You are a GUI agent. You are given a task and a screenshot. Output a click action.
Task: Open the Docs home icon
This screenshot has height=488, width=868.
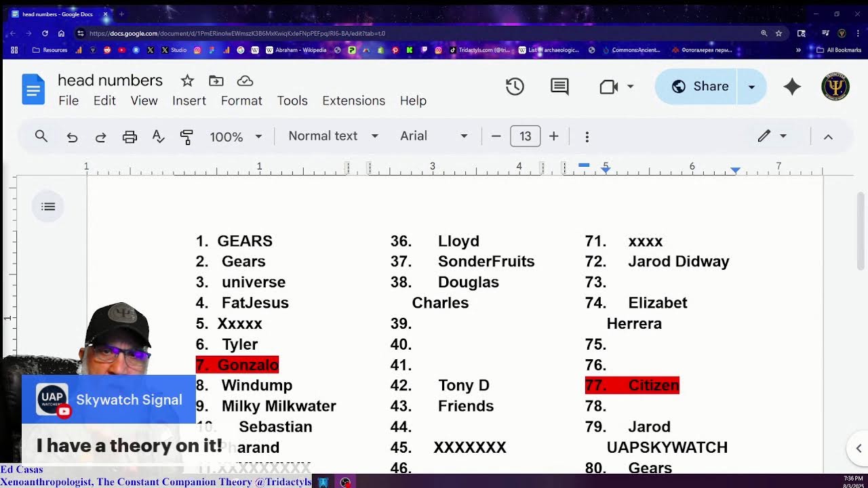[33, 89]
